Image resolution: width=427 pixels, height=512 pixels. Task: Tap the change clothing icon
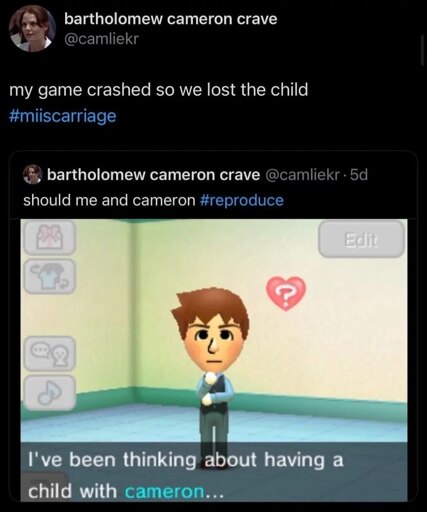click(50, 277)
